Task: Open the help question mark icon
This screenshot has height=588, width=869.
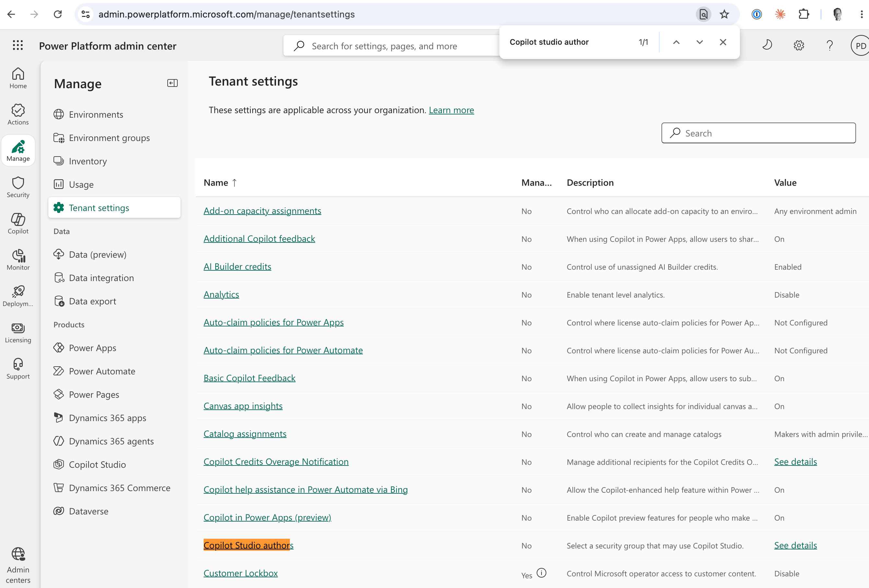Action: (x=829, y=45)
